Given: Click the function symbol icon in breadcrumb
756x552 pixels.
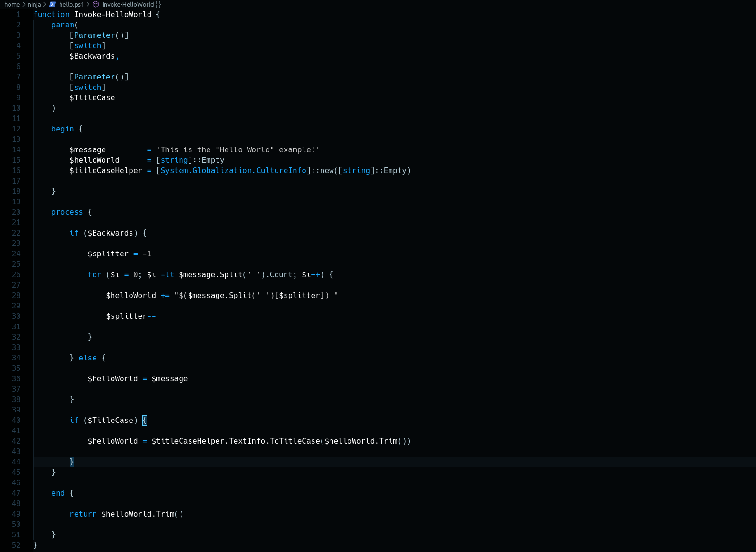Looking at the screenshot, I should pos(96,4).
